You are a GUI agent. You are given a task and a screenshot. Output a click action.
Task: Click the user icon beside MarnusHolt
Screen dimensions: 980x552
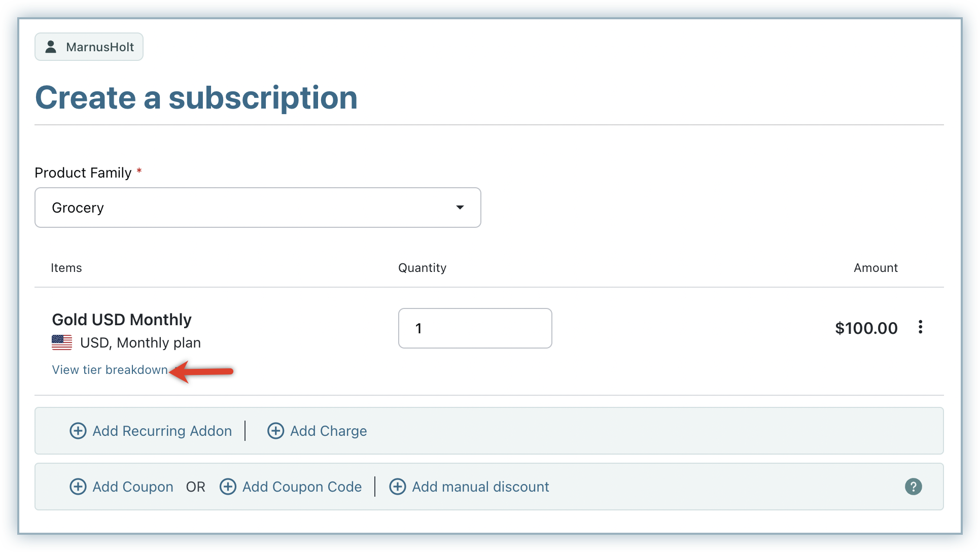click(x=51, y=47)
